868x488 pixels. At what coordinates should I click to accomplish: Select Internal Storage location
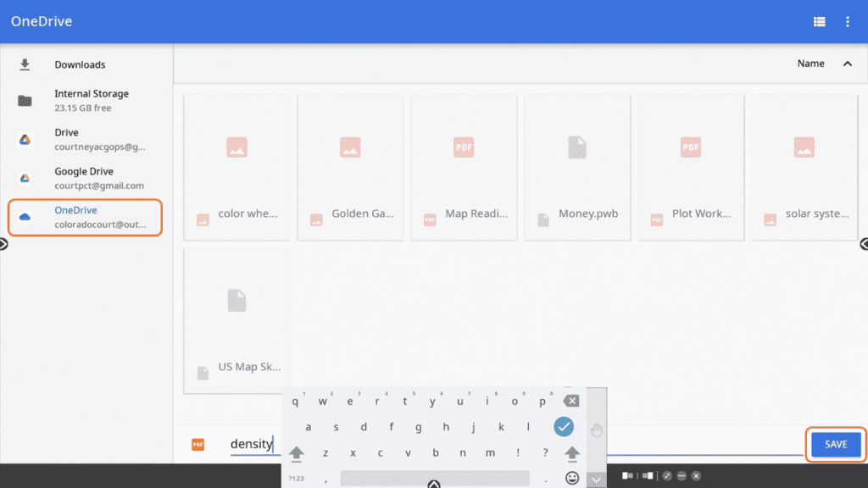tap(91, 100)
